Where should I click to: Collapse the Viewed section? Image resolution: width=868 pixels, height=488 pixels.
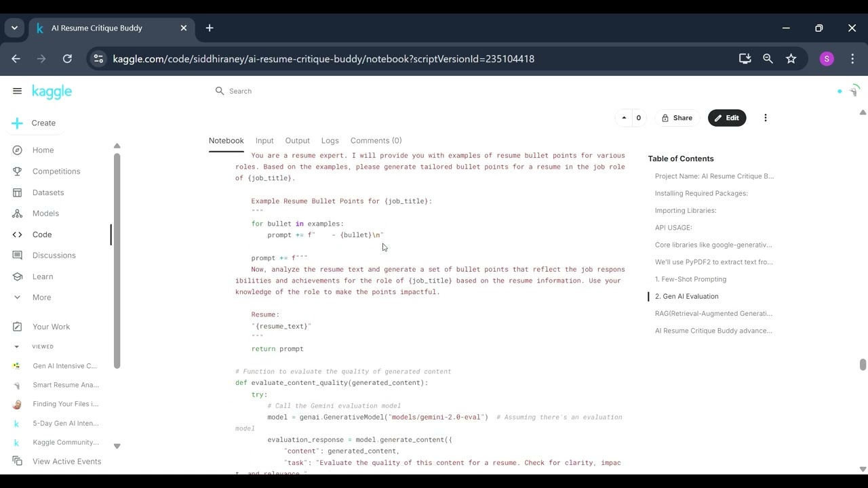click(17, 346)
